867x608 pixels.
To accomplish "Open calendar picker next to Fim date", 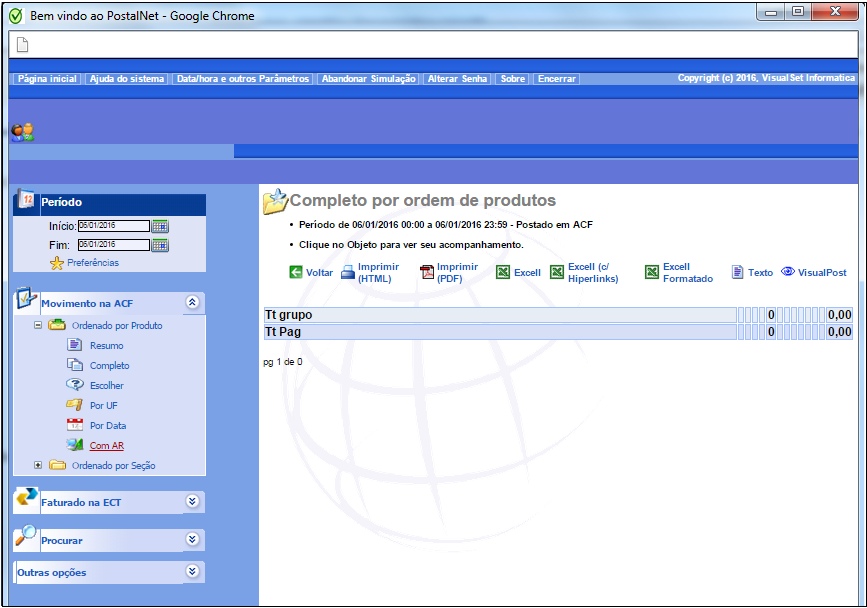I will point(160,245).
